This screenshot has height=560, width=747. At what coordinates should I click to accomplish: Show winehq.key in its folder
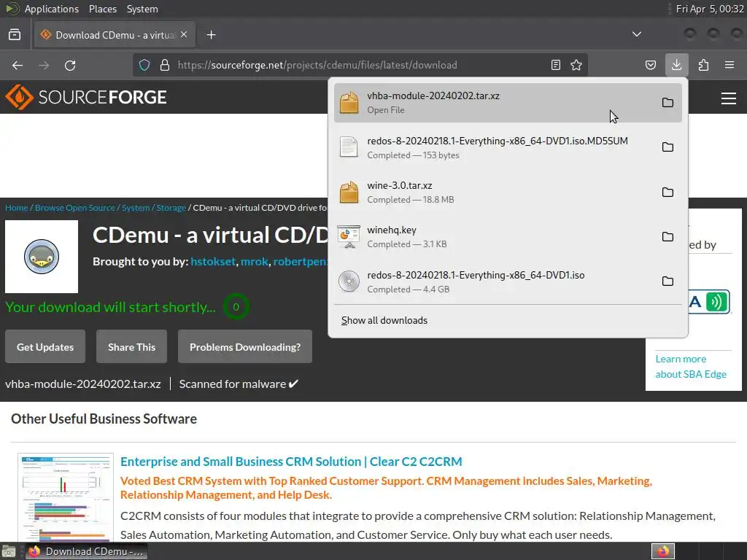click(668, 237)
